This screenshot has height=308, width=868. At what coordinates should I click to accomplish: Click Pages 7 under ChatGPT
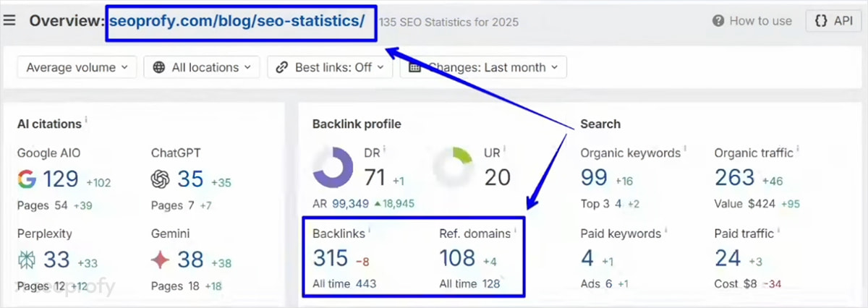173,205
